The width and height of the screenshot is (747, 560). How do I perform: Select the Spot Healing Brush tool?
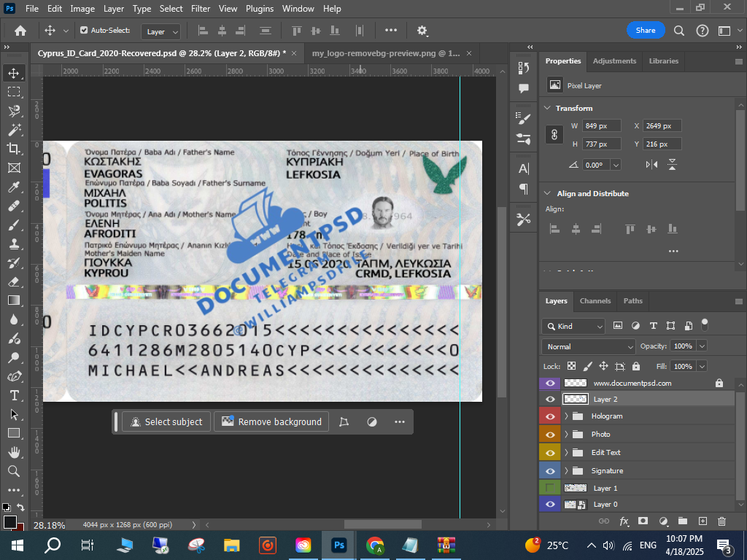(x=14, y=206)
